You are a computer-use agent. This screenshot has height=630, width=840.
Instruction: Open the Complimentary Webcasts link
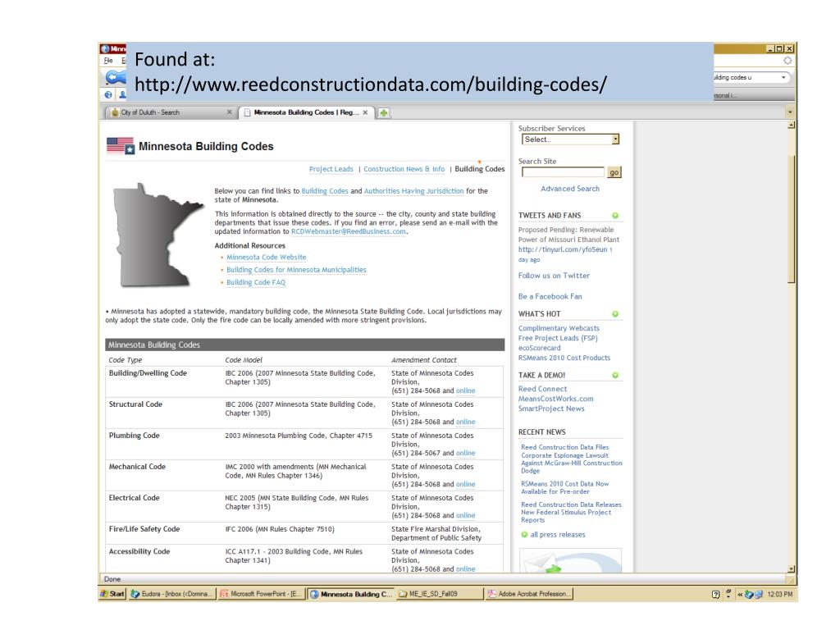(x=559, y=328)
